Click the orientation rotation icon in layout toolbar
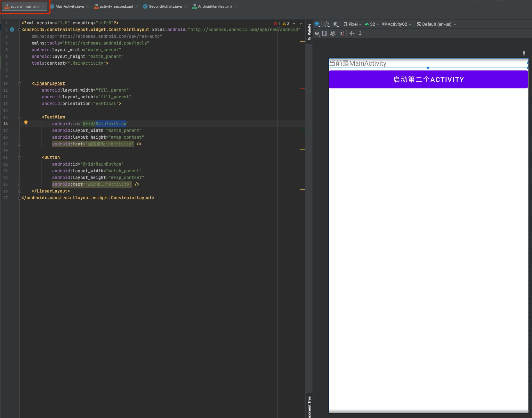532x418 pixels. pyautogui.click(x=326, y=24)
